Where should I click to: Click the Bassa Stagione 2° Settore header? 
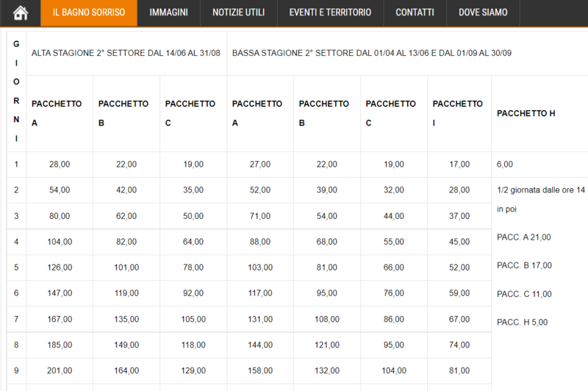373,54
